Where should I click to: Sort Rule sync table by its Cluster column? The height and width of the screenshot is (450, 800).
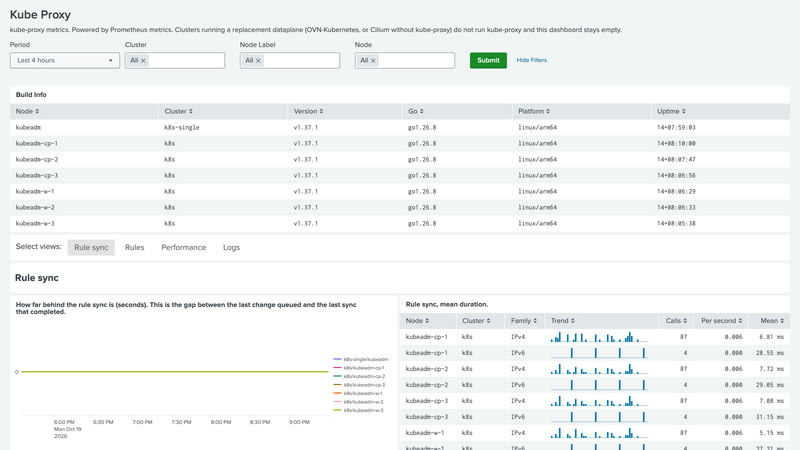click(476, 321)
